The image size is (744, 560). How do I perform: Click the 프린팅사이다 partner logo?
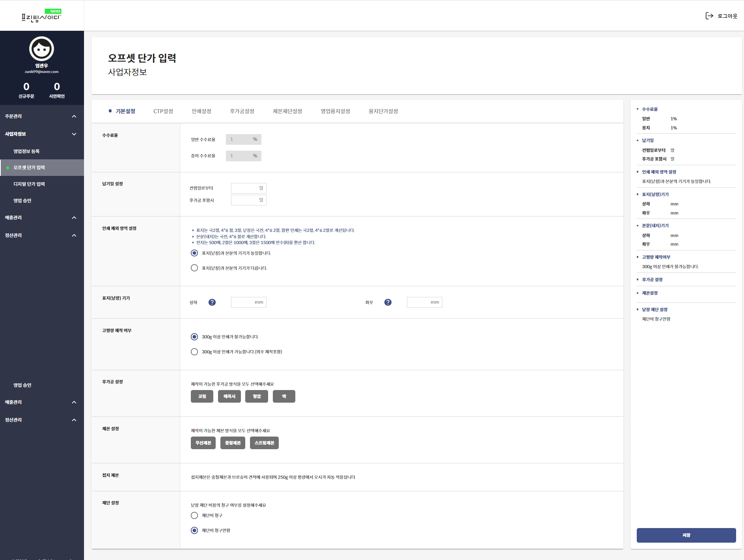point(41,16)
